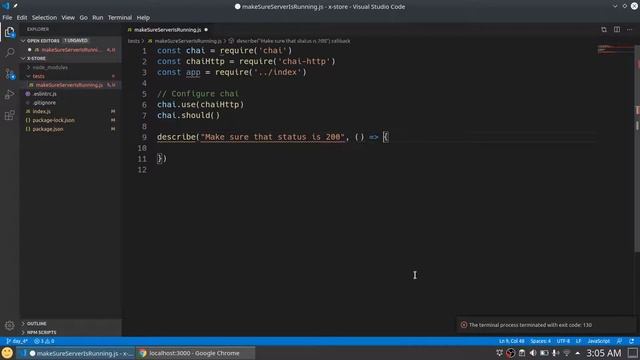The width and height of the screenshot is (640, 360).
Task: Click the smiley application launcher in taskbar
Action: (x=7, y=353)
